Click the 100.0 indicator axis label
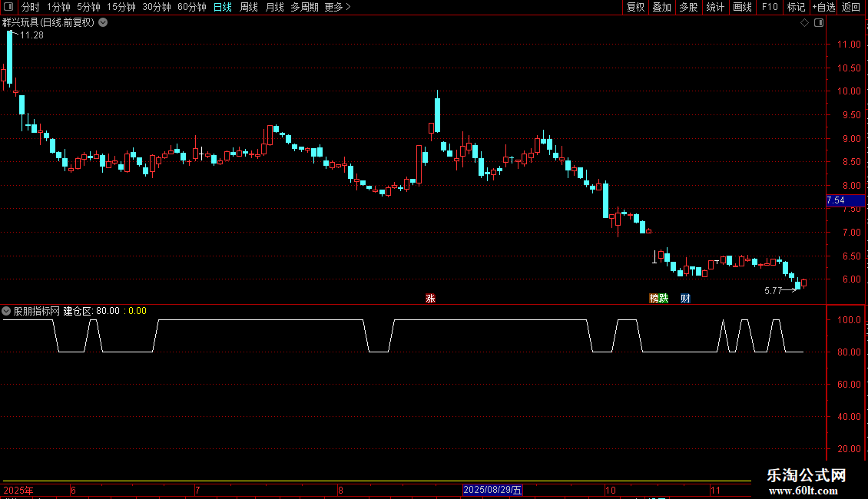The width and height of the screenshot is (868, 499). click(849, 320)
